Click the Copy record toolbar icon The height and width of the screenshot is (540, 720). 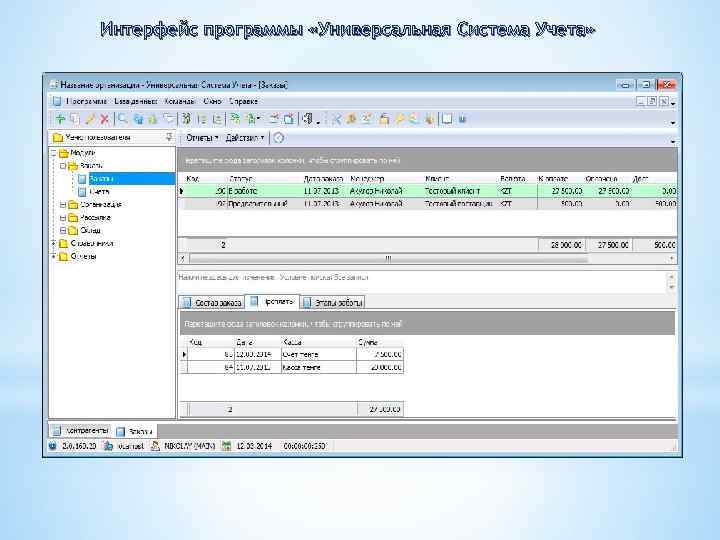coord(74,119)
